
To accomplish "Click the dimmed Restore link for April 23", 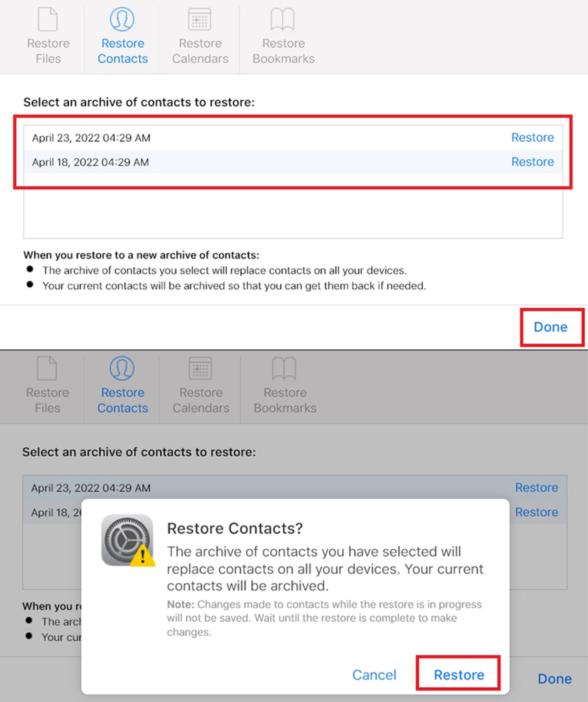I will click(x=537, y=488).
